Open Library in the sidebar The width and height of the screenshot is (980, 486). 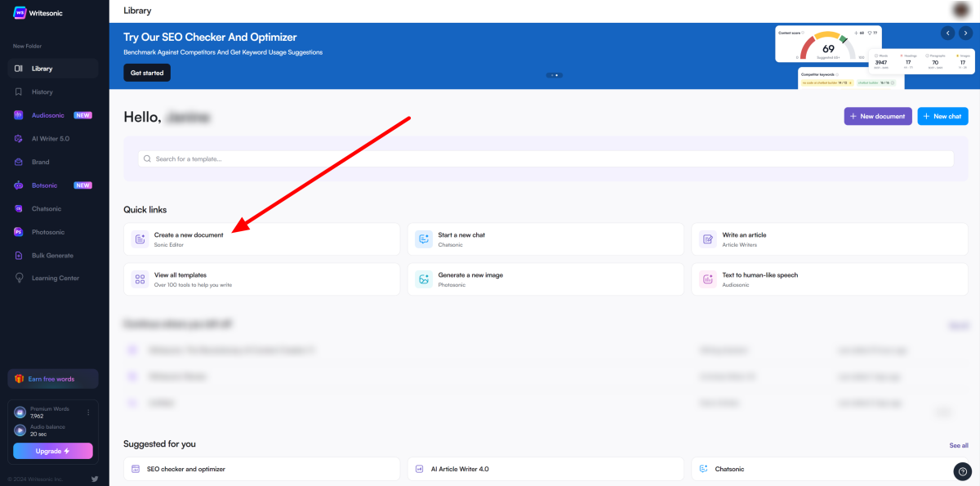tap(54, 69)
